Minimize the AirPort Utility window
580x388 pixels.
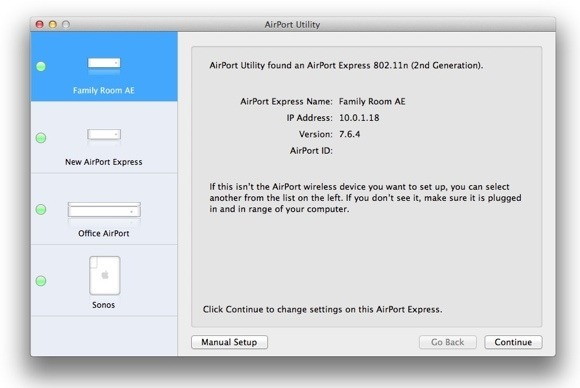point(53,24)
